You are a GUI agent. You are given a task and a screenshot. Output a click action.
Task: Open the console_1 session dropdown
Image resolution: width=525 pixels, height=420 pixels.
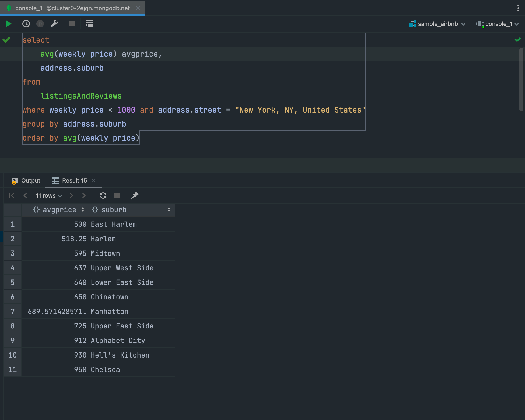coord(497,24)
